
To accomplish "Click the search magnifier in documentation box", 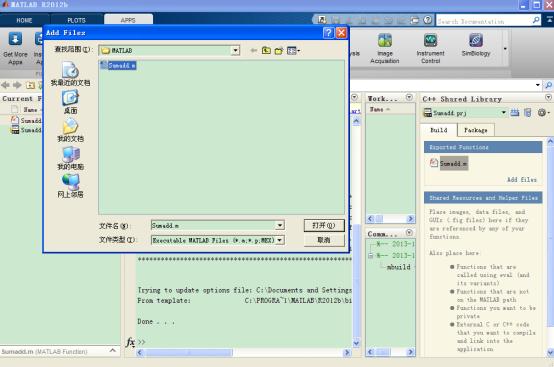I will tap(536, 20).
